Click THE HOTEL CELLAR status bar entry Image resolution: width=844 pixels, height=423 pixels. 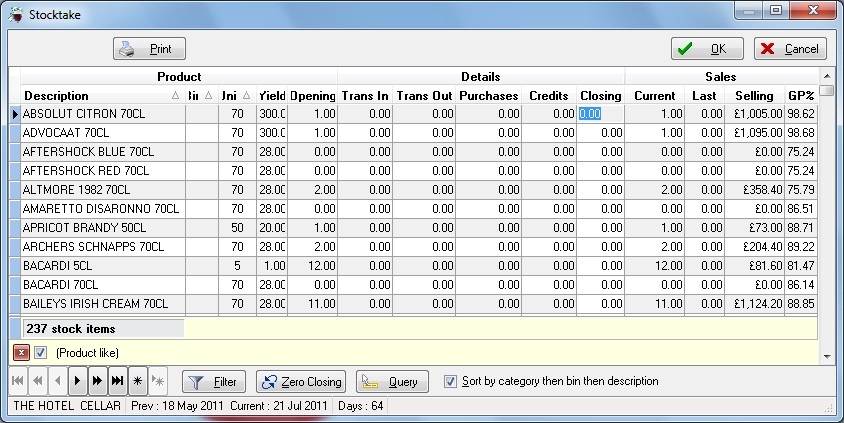(x=67, y=405)
